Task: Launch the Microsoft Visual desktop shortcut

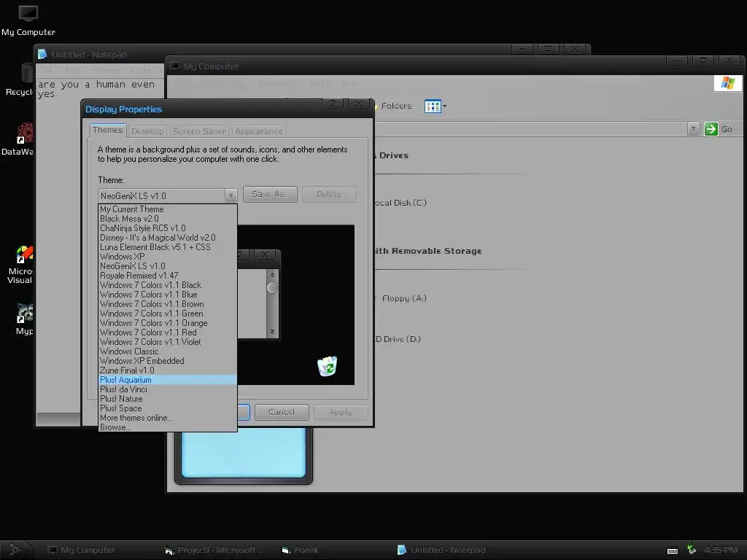Action: 20,265
